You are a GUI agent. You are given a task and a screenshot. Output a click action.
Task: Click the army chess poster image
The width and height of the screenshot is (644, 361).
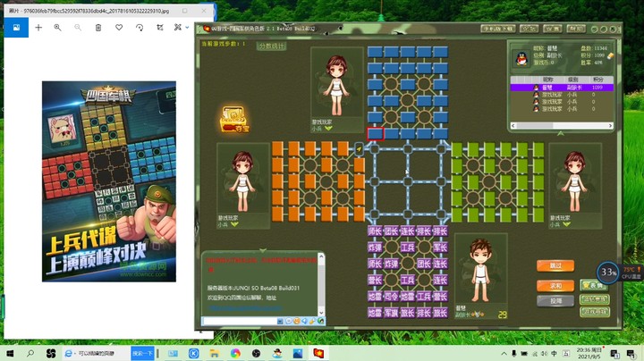coord(109,181)
